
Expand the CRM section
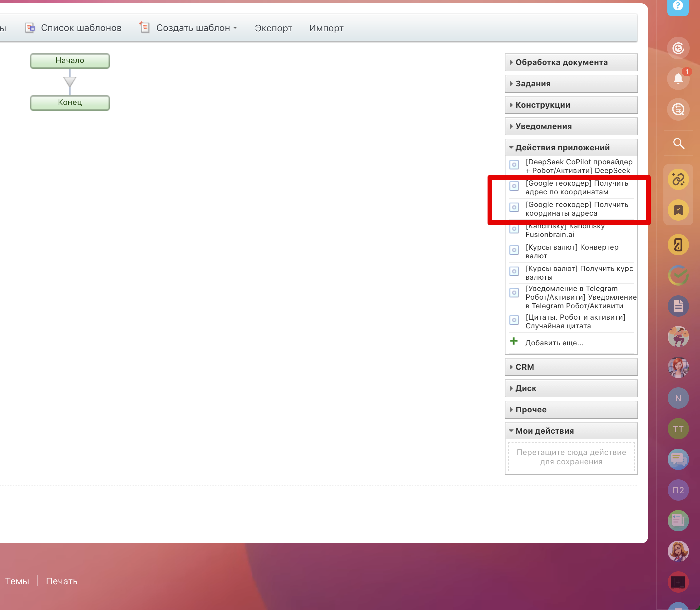click(525, 367)
